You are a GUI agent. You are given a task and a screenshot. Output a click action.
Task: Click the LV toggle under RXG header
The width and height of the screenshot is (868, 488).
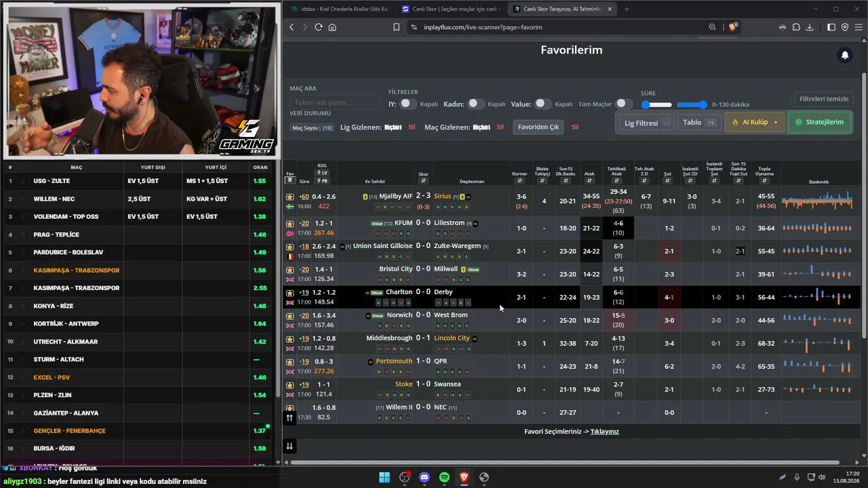click(322, 173)
